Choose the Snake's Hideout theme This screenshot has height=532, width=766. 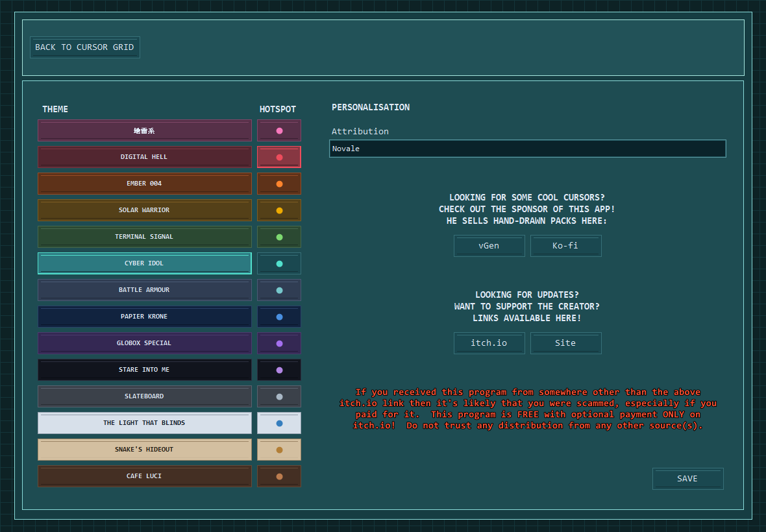145,450
